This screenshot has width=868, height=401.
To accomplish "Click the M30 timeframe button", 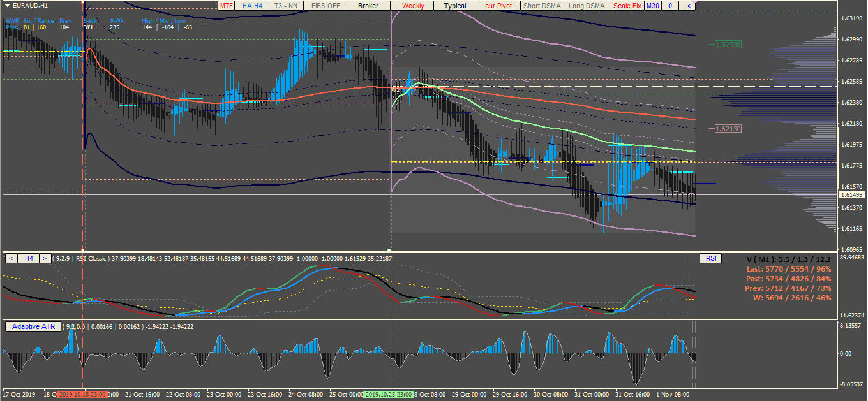I will (x=652, y=6).
